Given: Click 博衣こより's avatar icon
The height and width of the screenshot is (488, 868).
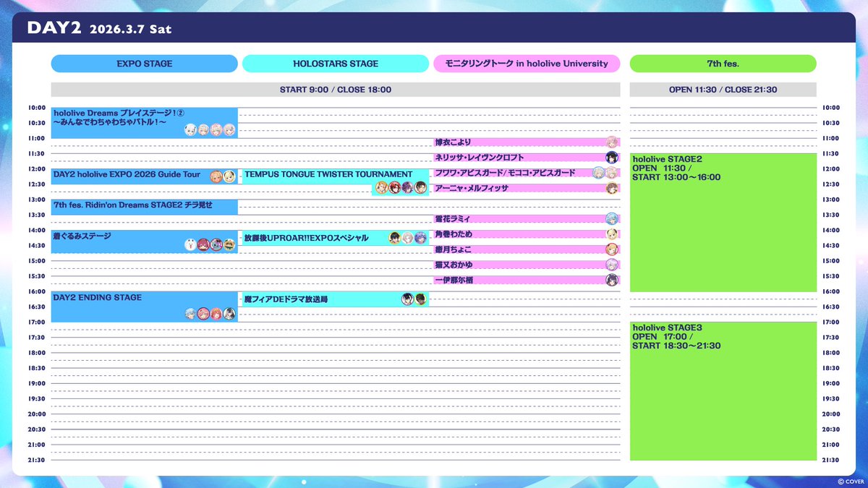Looking at the screenshot, I should (612, 142).
